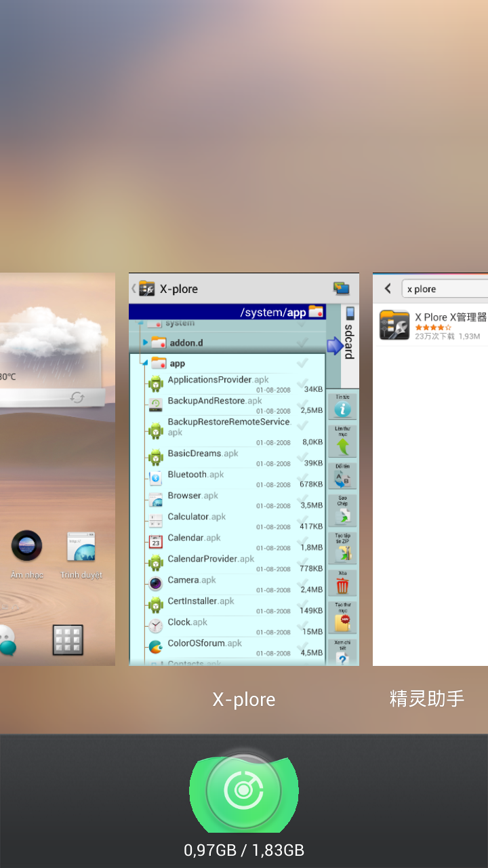Image resolution: width=488 pixels, height=868 pixels.
Task: Select the X-plore recent app label
Action: click(x=244, y=699)
